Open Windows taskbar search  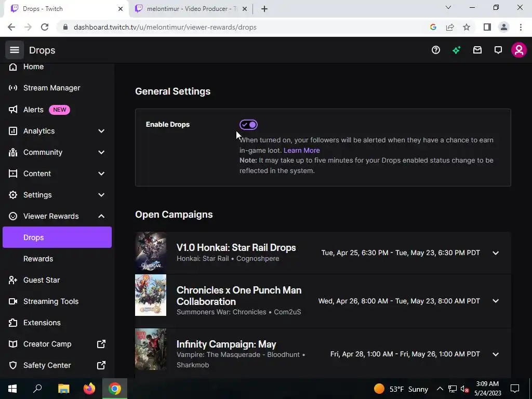(x=37, y=389)
